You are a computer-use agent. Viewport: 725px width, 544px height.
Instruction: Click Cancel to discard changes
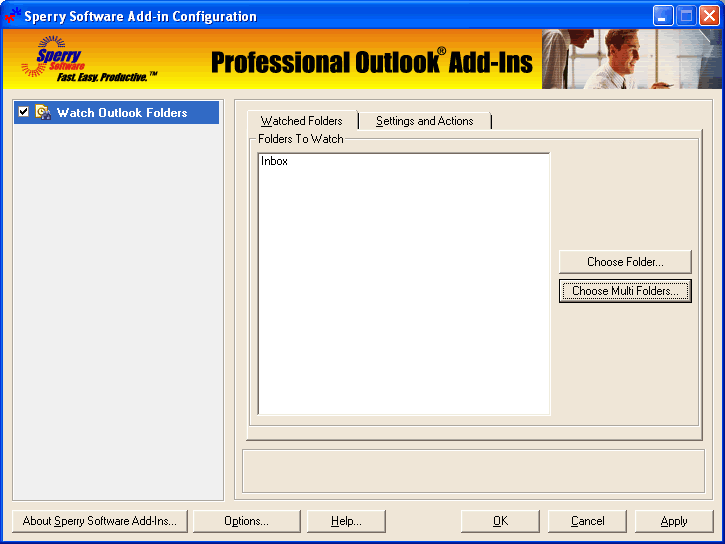tap(587, 521)
